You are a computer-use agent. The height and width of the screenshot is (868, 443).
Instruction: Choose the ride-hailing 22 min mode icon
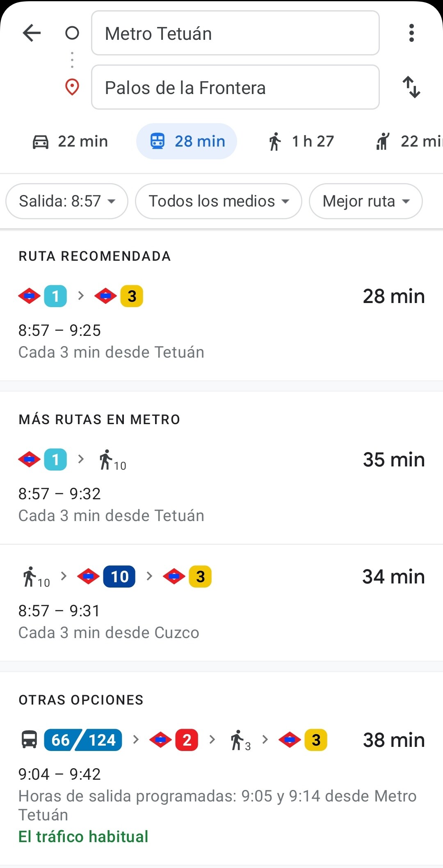point(383,142)
